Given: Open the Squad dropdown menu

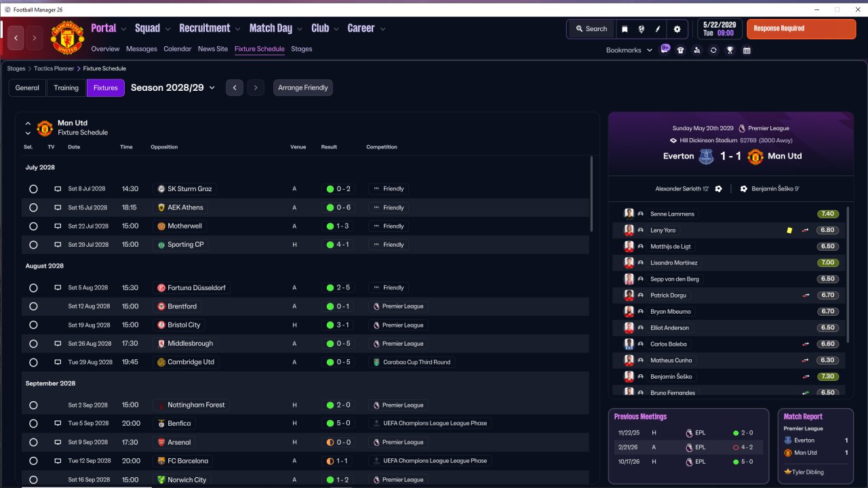Looking at the screenshot, I should point(153,28).
